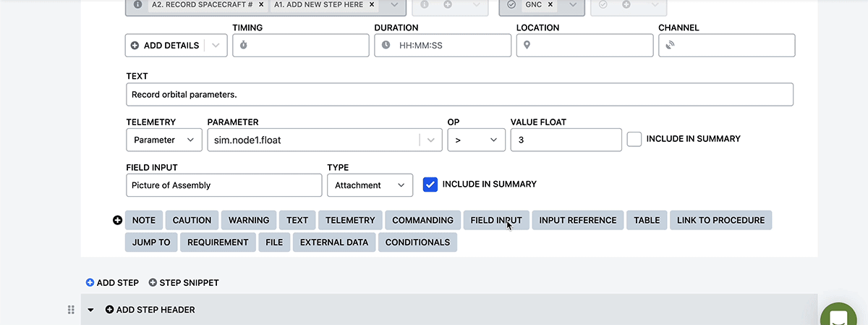This screenshot has width=868, height=325.
Task: Click the drag handle beside ADD STEP HEADER
Action: coord(71,310)
